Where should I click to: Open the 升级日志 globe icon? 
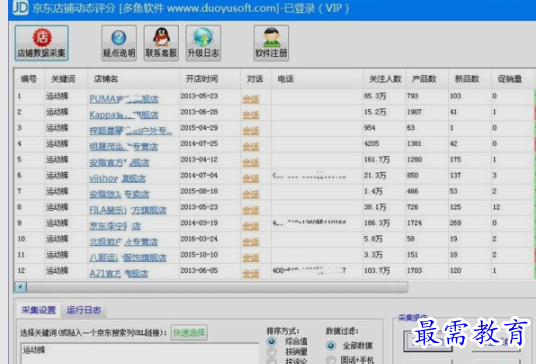click(x=203, y=43)
